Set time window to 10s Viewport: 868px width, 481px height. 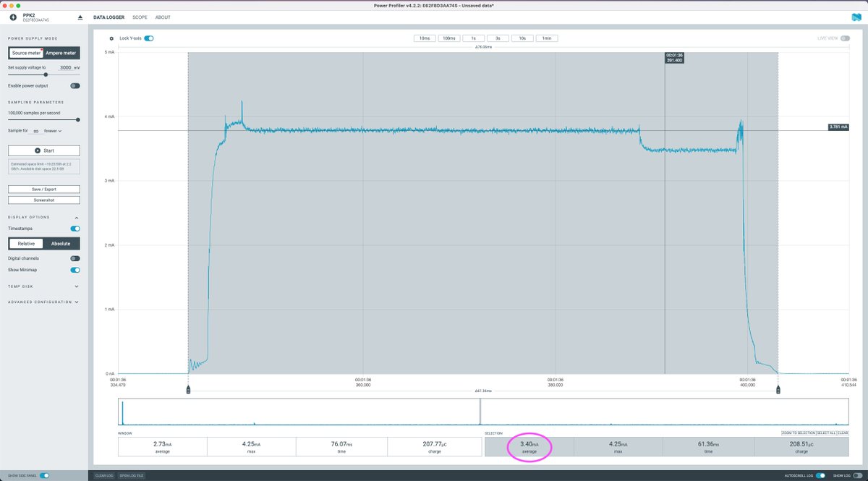coord(522,38)
